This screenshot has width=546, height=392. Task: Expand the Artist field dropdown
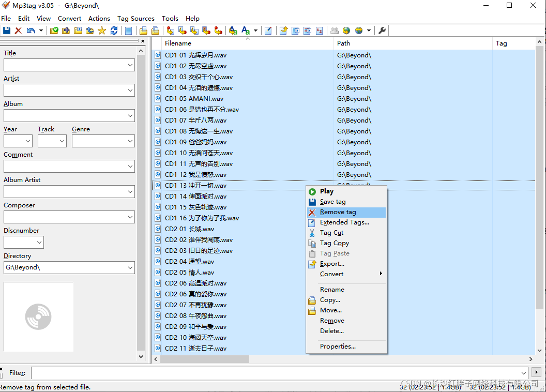pos(130,91)
